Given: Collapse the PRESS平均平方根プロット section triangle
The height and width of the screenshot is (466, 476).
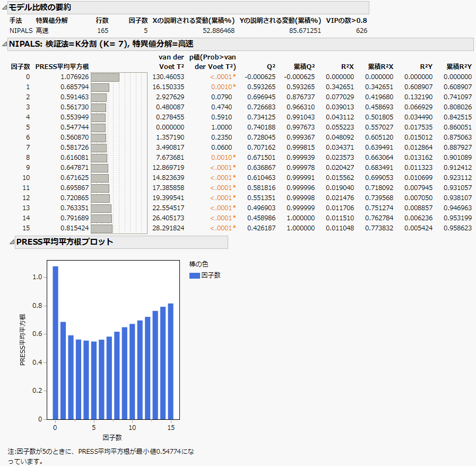Looking at the screenshot, I should pos(11,242).
